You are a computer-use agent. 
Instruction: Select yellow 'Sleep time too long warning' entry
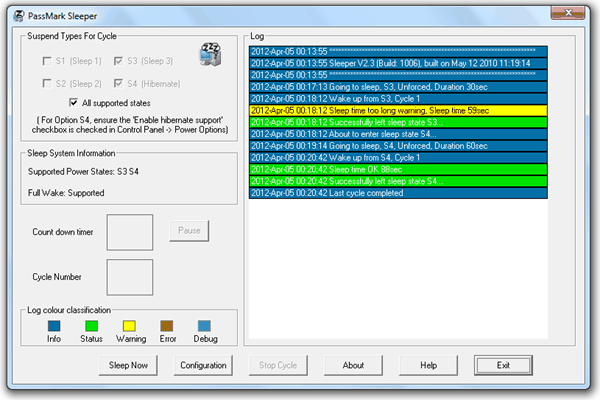(x=398, y=111)
